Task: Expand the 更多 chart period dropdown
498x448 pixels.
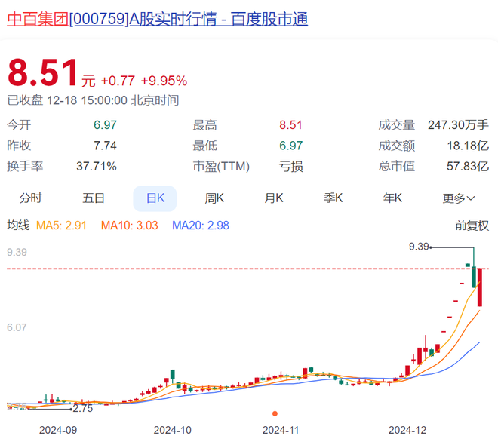Action: [459, 198]
